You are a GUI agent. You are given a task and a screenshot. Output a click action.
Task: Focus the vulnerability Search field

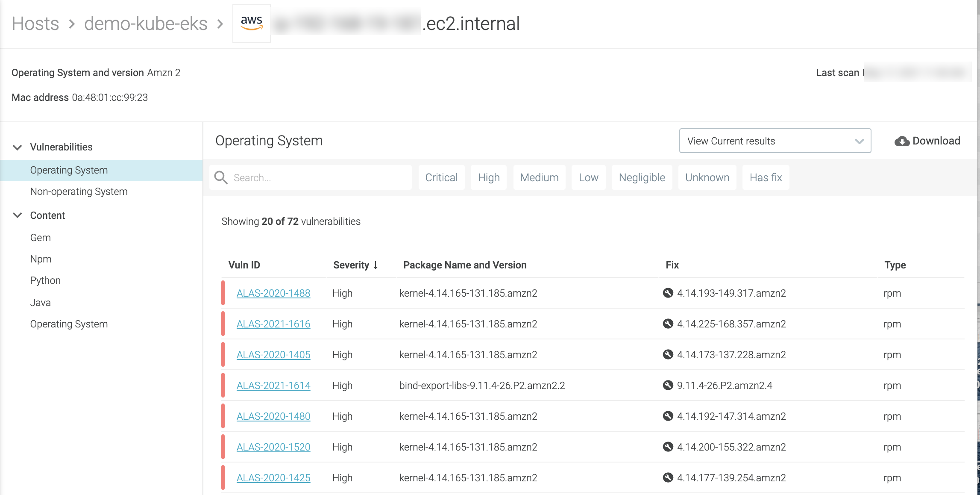pos(311,177)
